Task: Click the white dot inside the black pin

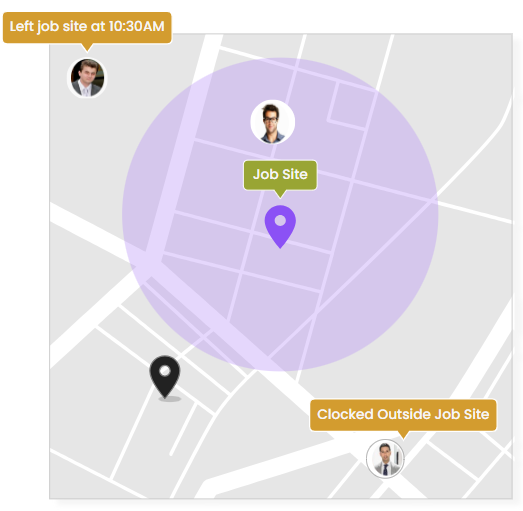Action: (165, 371)
